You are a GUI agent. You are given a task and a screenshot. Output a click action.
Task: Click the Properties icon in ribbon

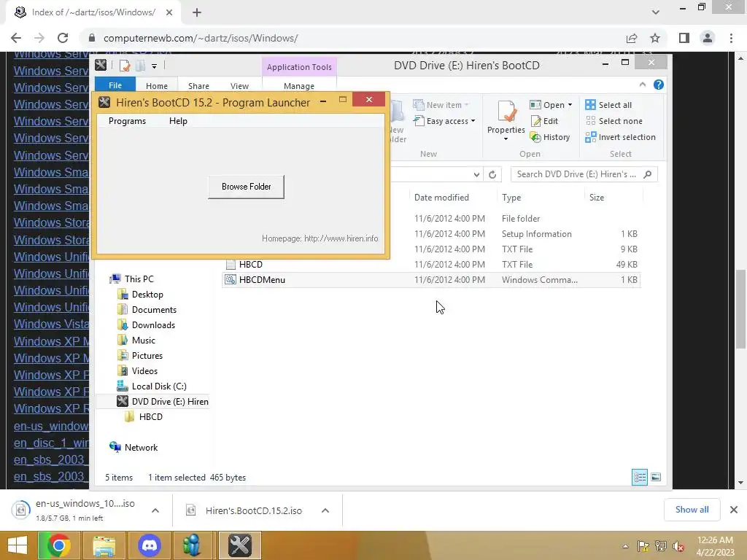pyautogui.click(x=506, y=112)
